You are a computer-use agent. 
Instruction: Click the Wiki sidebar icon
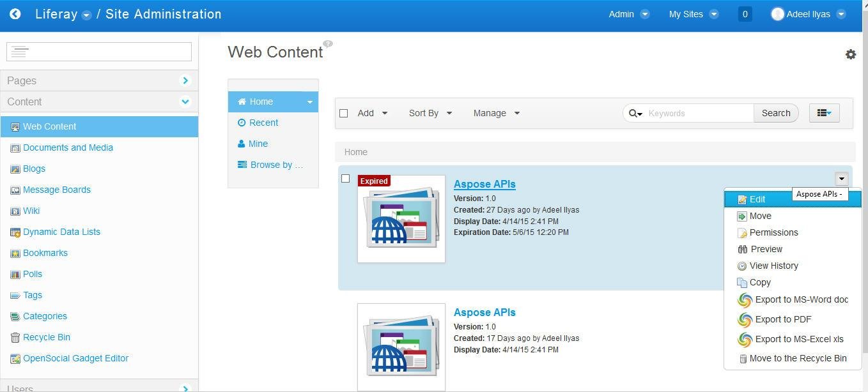15,211
